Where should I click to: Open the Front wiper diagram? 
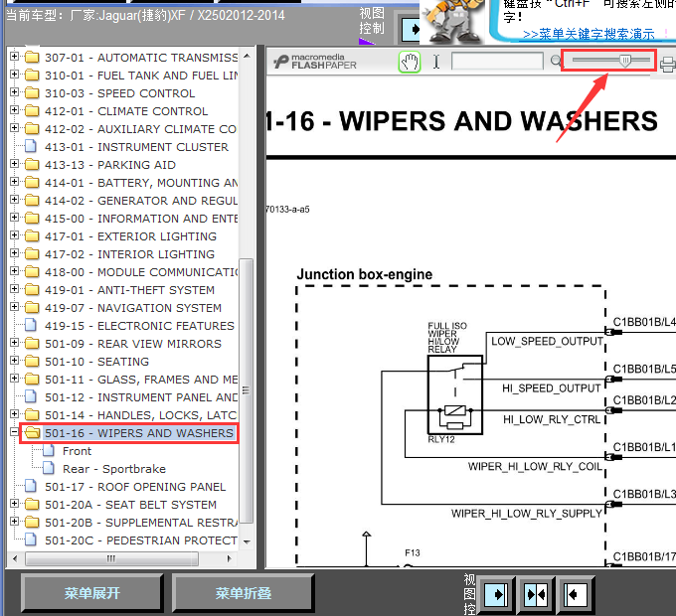tap(78, 451)
